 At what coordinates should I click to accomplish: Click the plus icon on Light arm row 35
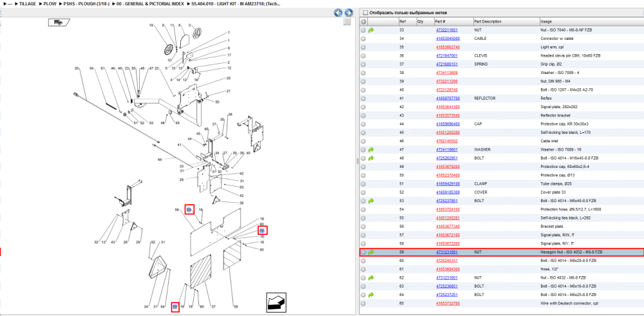point(363,47)
